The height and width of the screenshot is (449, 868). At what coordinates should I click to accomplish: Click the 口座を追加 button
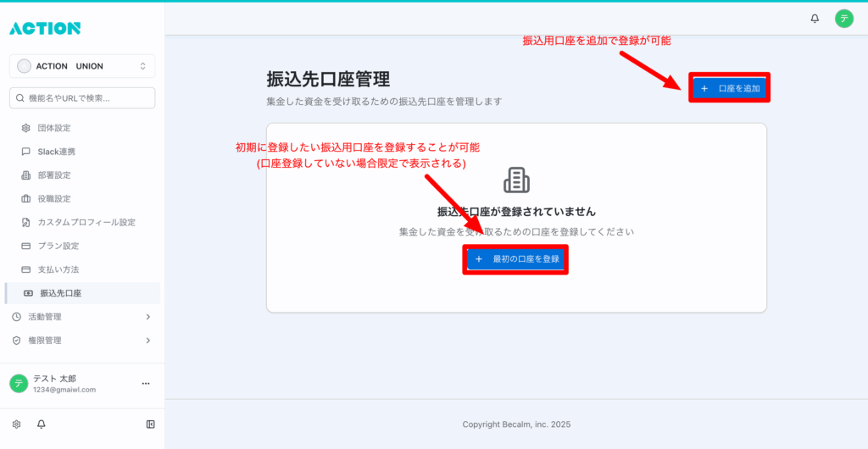(729, 88)
